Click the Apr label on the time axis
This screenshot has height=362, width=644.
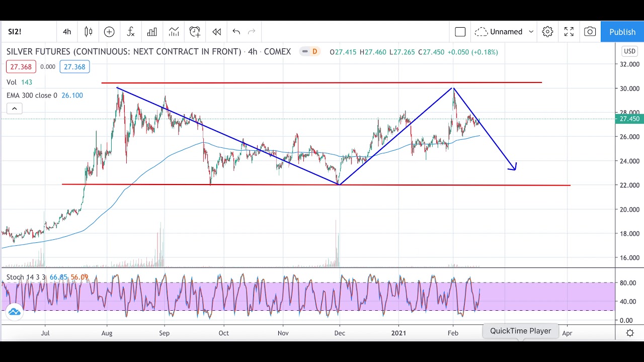567,333
